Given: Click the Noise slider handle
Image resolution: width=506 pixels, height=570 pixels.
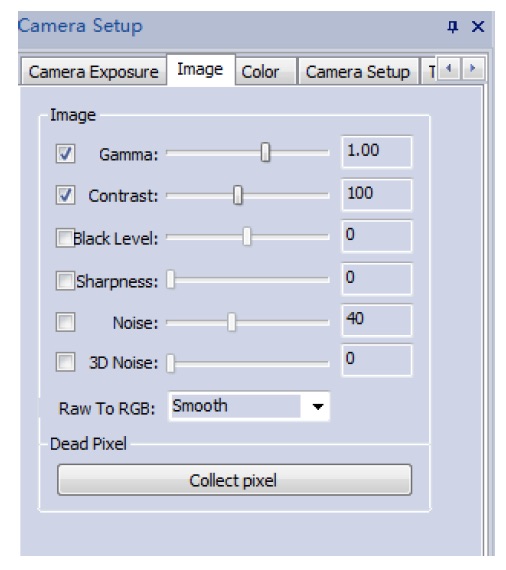Looking at the screenshot, I should (x=231, y=322).
